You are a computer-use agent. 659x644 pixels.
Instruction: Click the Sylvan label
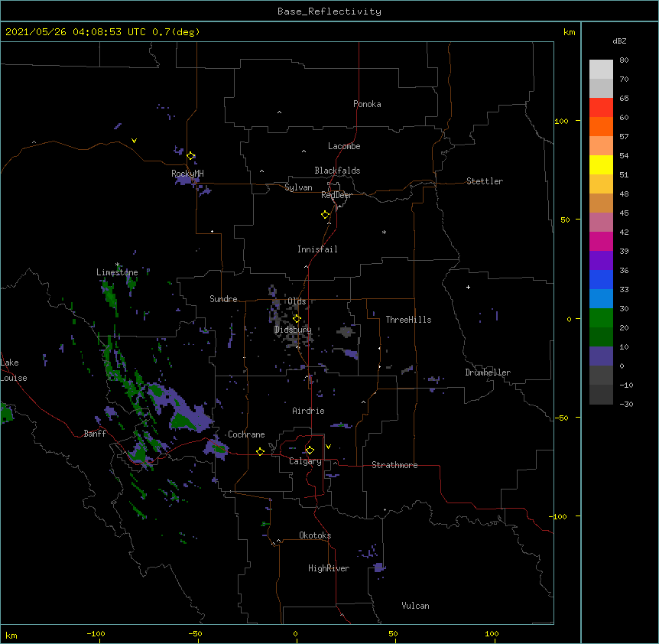click(298, 187)
